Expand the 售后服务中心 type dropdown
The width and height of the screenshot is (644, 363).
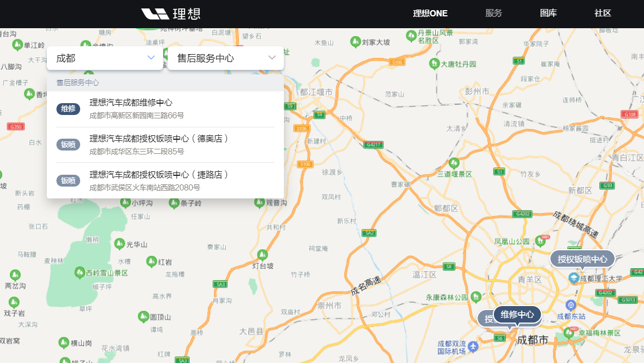(225, 58)
